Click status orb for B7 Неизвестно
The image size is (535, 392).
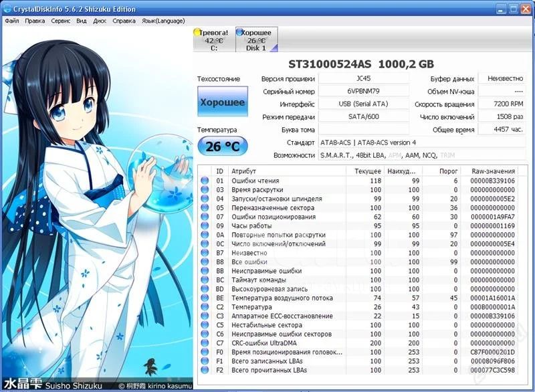[x=205, y=253]
